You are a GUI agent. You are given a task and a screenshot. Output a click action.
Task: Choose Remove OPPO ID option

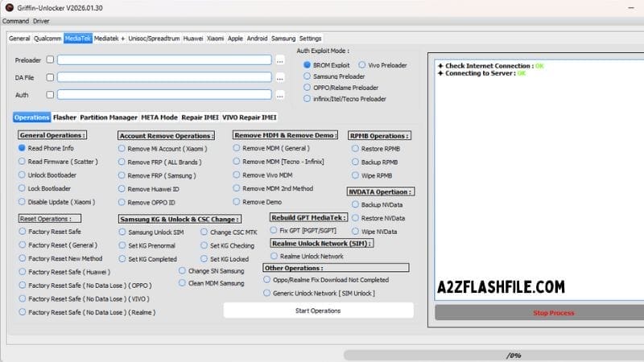coord(147,203)
